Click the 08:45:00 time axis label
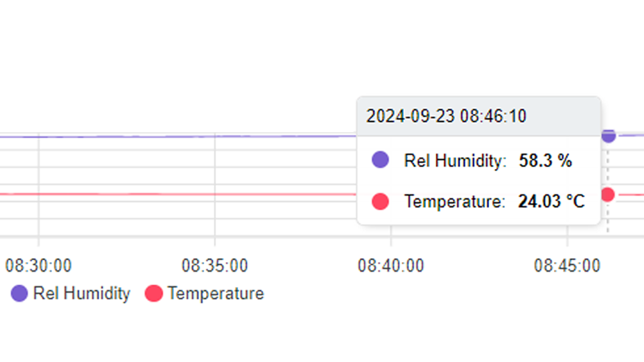 (x=568, y=266)
